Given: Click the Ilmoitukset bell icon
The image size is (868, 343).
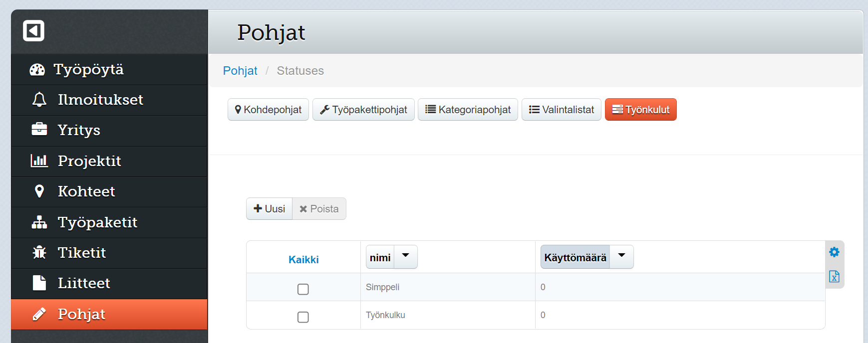Looking at the screenshot, I should [39, 100].
